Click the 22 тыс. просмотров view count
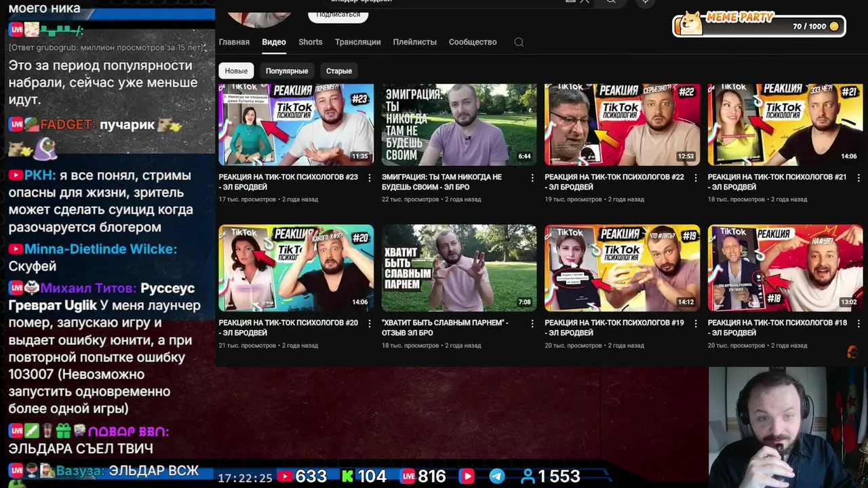868x488 pixels. tap(410, 200)
